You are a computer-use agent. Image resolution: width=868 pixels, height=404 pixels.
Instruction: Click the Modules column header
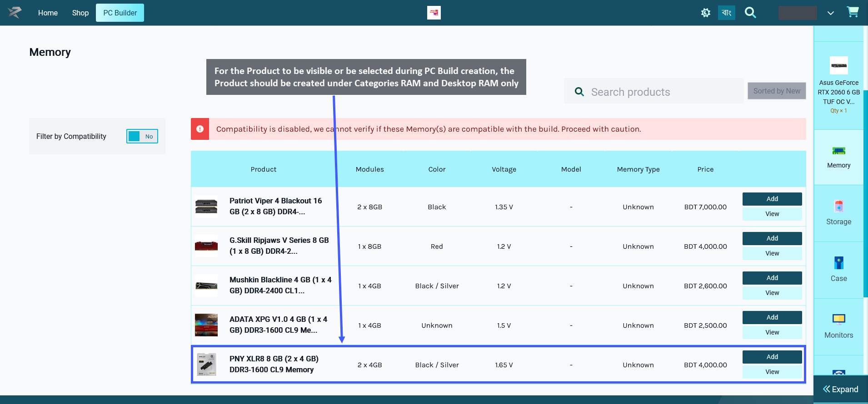coord(369,169)
